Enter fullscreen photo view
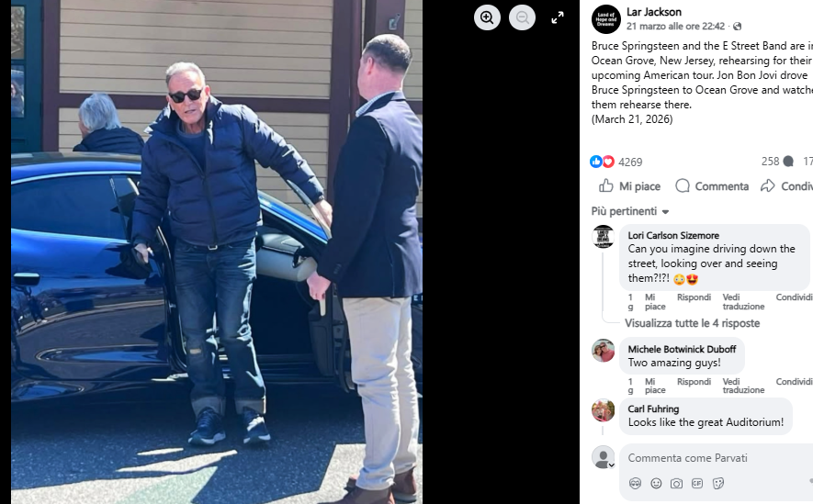 pos(558,17)
